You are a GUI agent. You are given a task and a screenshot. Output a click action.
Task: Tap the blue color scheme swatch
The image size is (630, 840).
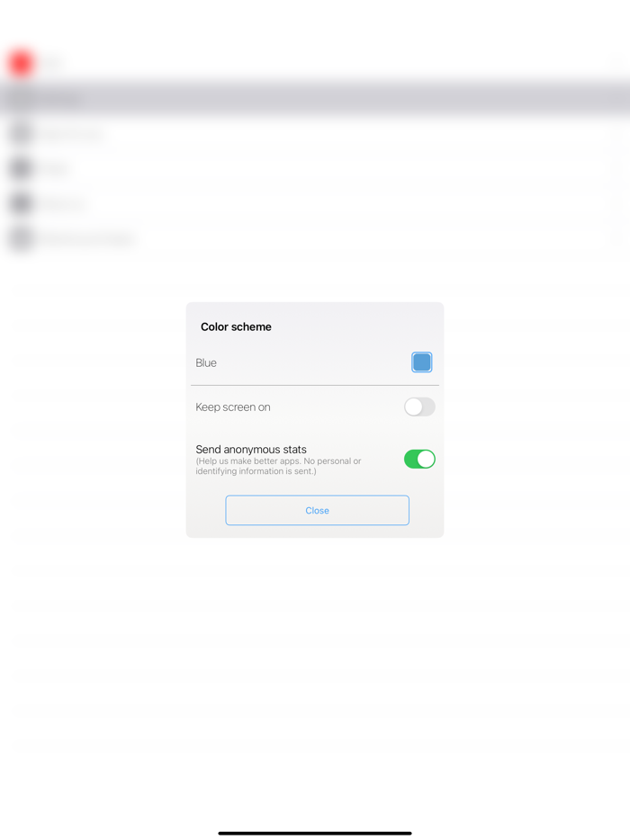pyautogui.click(x=421, y=362)
